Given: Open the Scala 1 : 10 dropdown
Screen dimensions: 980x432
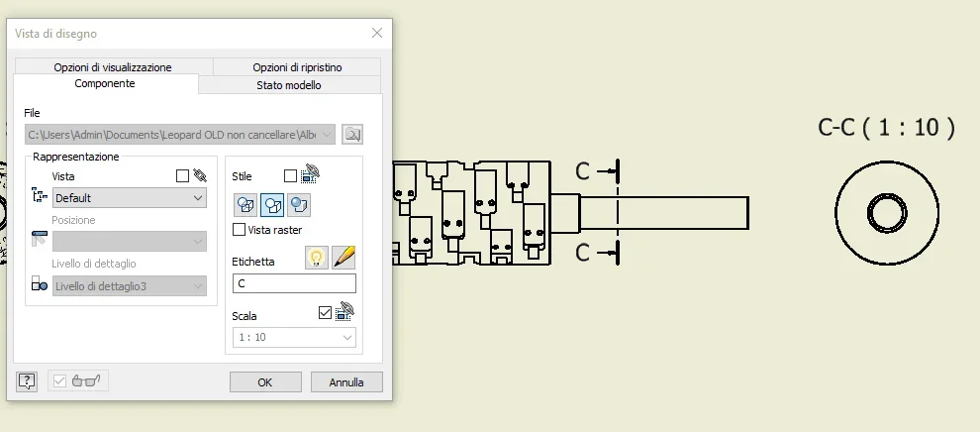Looking at the screenshot, I should (294, 338).
